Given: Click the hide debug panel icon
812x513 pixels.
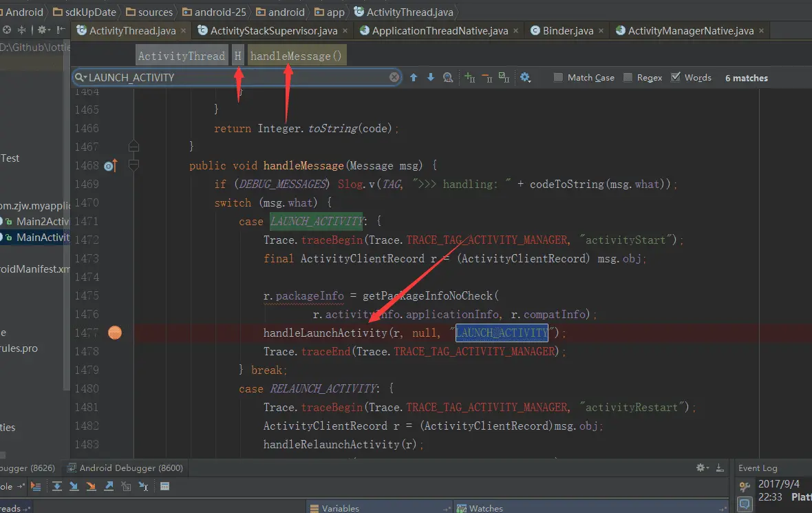Looking at the screenshot, I should [720, 468].
